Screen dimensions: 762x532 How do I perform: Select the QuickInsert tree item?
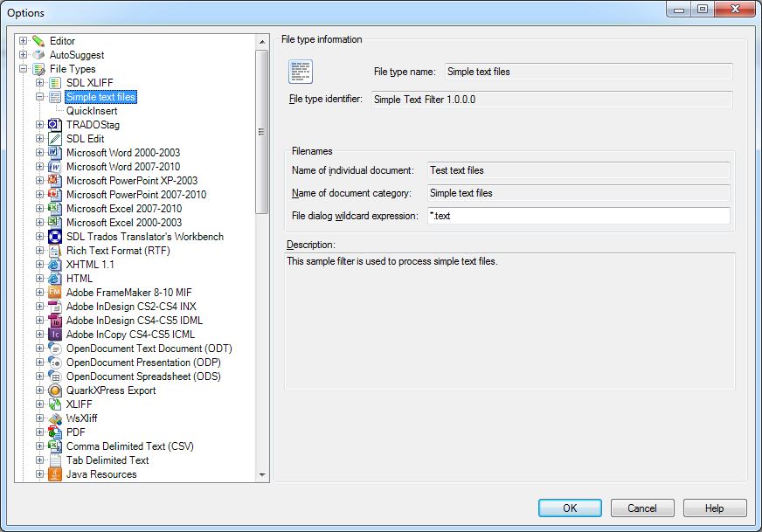click(x=92, y=111)
